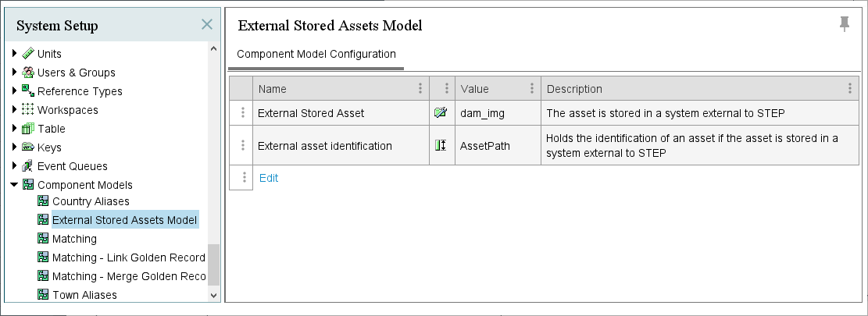Image resolution: width=868 pixels, height=316 pixels.
Task: Click the Reference Types icon
Action: coord(27,91)
